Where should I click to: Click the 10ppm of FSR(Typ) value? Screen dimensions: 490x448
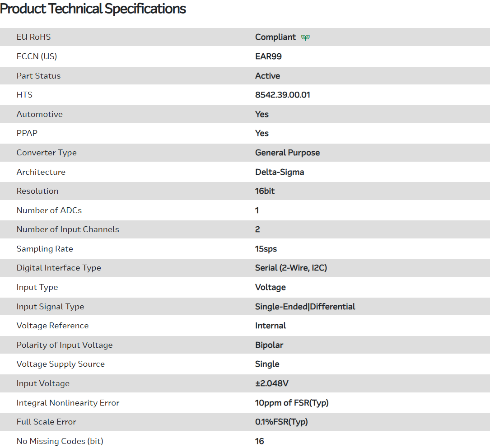coord(292,403)
